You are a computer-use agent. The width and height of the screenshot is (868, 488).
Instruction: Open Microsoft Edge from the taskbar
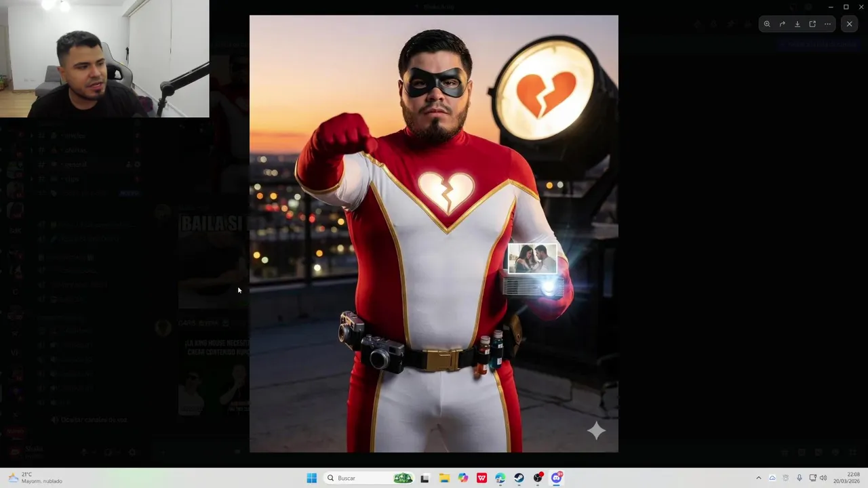point(500,478)
